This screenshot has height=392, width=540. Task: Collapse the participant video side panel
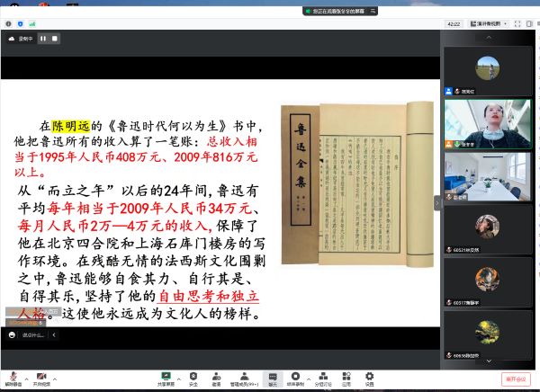click(437, 203)
